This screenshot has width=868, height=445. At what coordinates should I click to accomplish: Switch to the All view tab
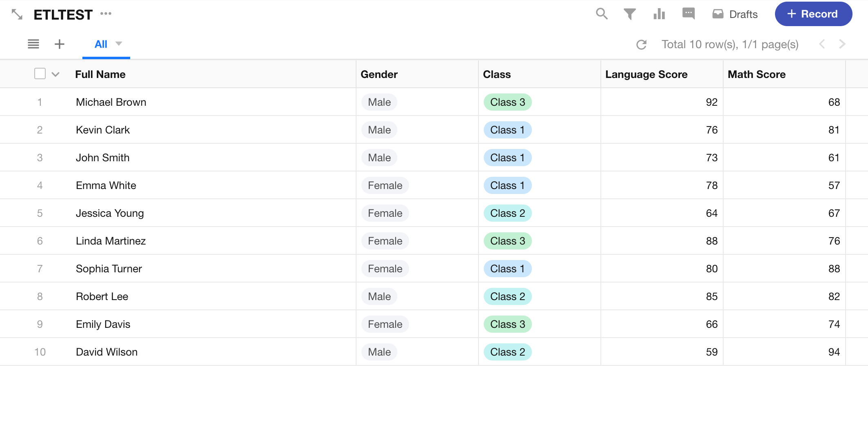click(101, 44)
